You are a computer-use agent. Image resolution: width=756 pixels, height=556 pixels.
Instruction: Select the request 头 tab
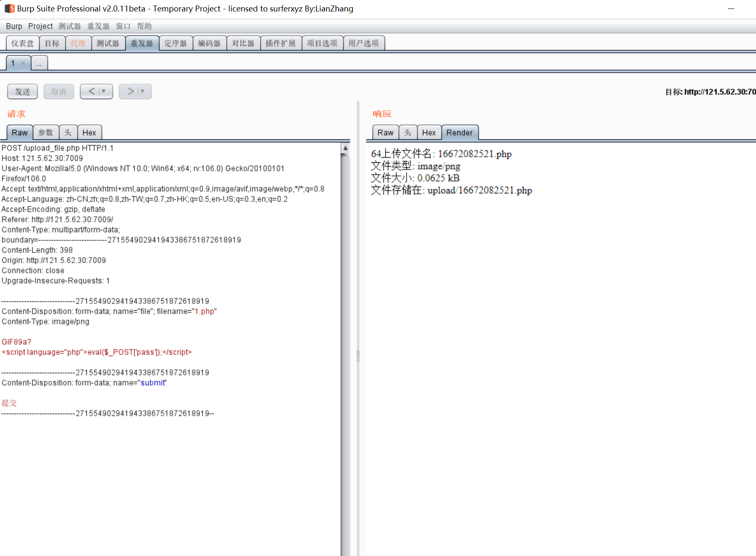click(68, 133)
